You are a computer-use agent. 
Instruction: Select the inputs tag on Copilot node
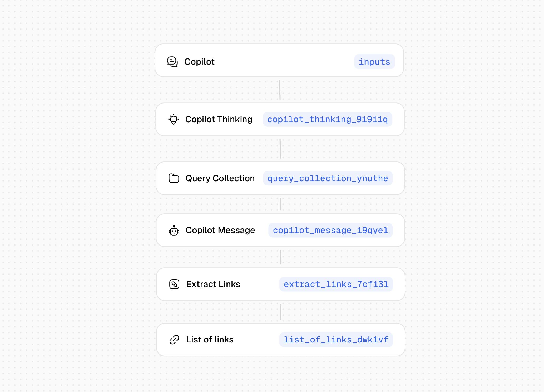[374, 62]
